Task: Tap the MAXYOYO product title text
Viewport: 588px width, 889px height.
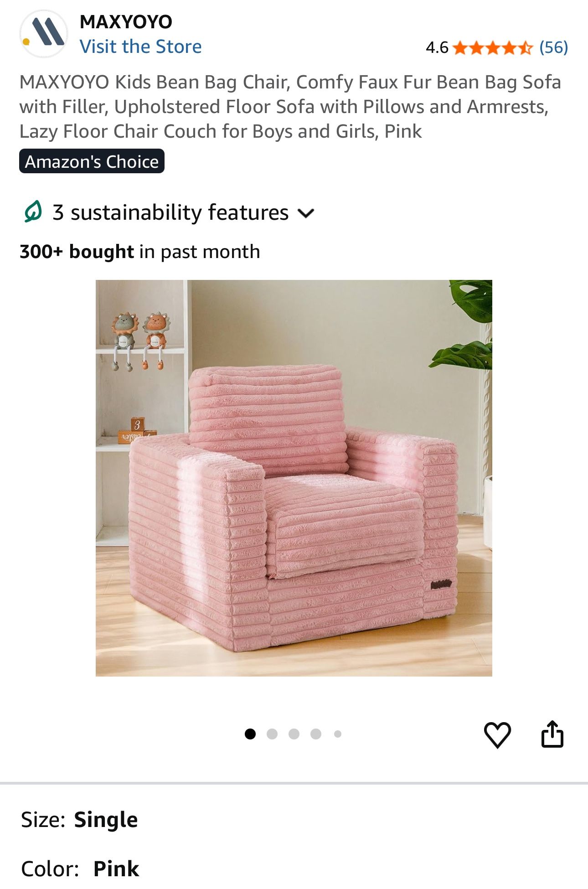Action: [290, 107]
